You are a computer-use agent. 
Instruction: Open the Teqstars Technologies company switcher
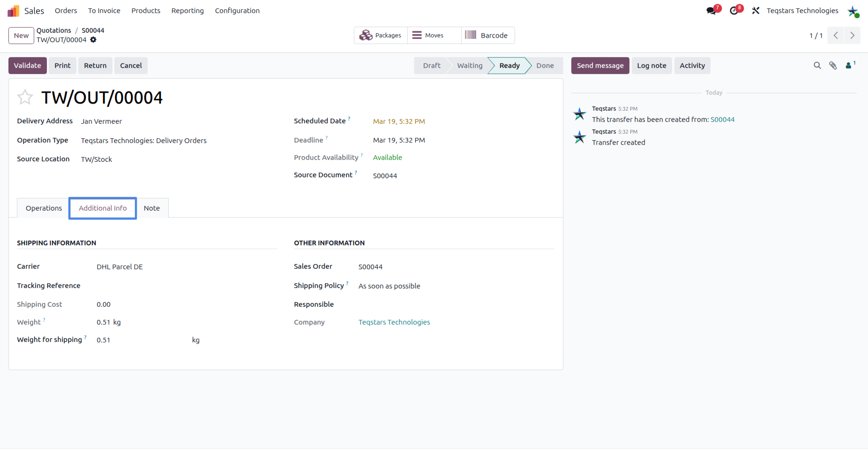[x=802, y=11]
